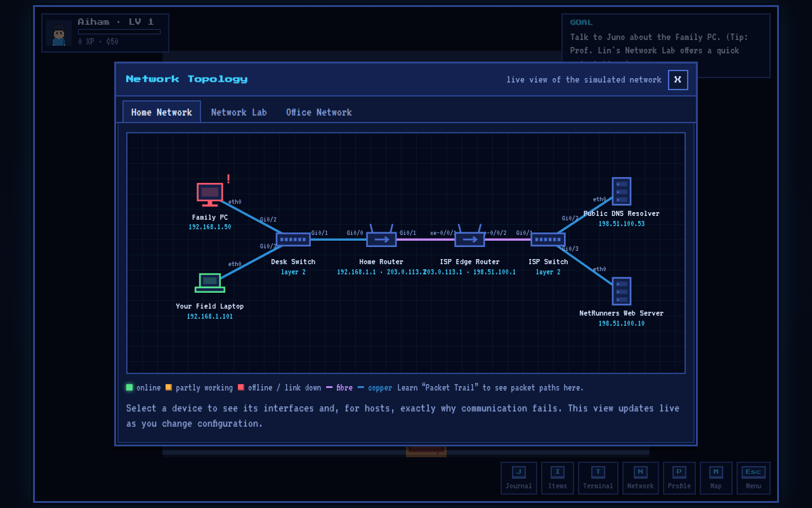812x508 pixels.
Task: Click the laptop IP 192.168.1.101
Action: (x=210, y=316)
